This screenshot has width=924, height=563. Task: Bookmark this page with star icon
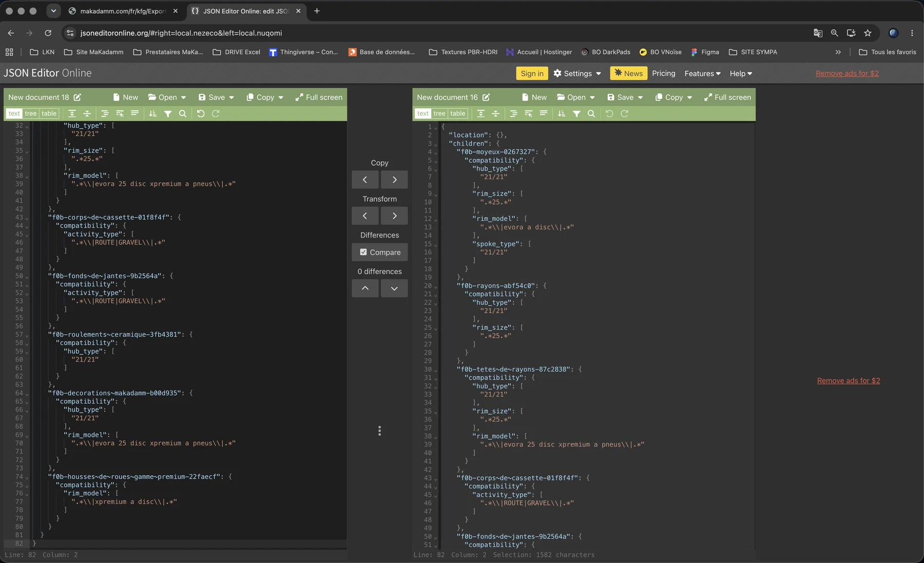pyautogui.click(x=868, y=33)
